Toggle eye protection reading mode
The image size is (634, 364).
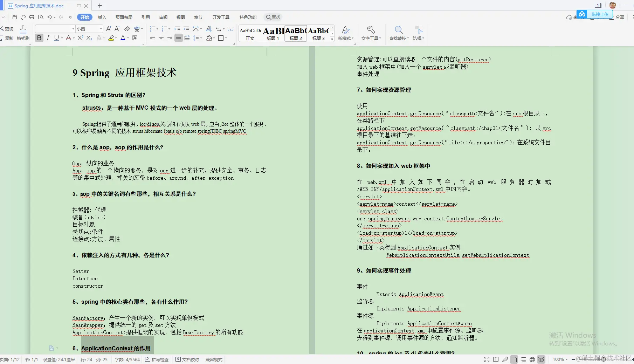tap(541, 359)
